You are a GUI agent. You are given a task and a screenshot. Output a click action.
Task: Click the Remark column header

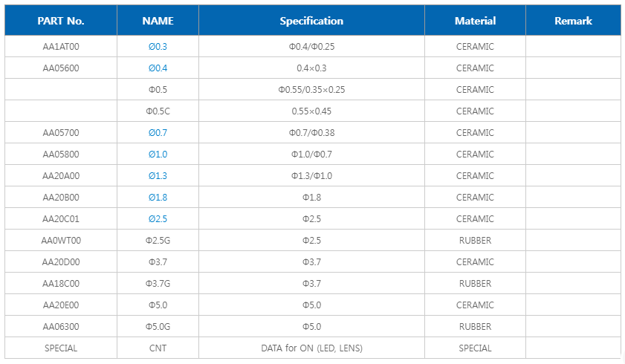573,21
